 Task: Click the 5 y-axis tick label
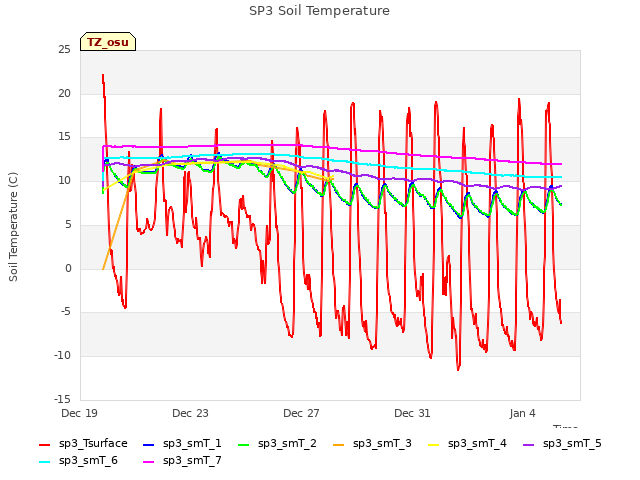pyautogui.click(x=68, y=224)
